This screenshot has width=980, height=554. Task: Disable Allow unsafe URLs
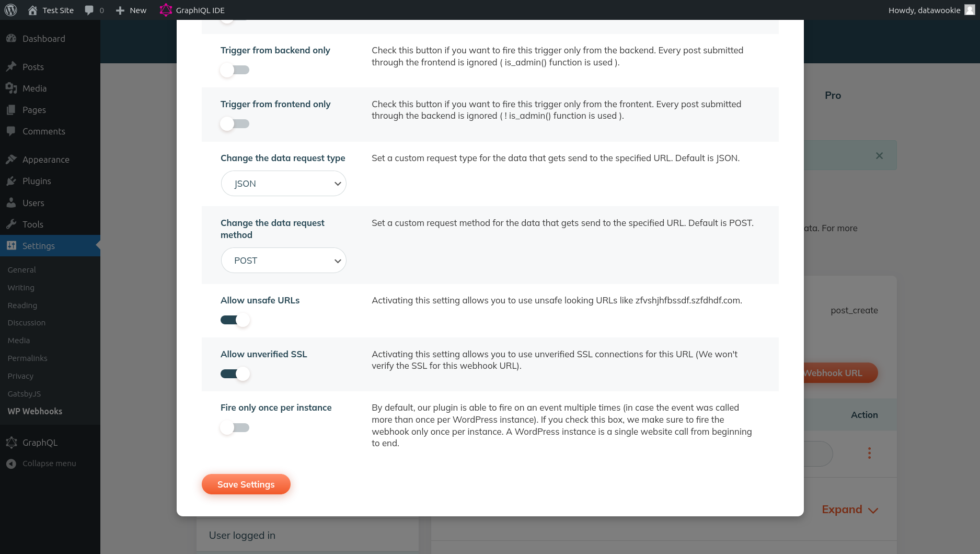(x=235, y=320)
